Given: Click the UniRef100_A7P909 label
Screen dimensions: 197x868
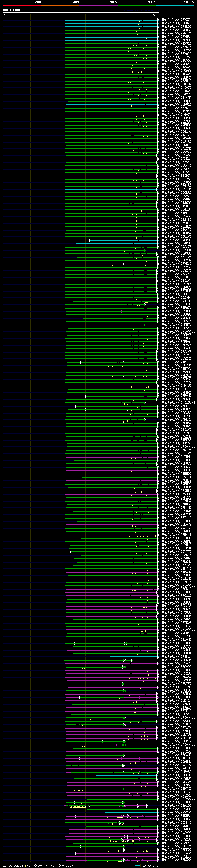Looking at the screenshot, I should [176, 40].
